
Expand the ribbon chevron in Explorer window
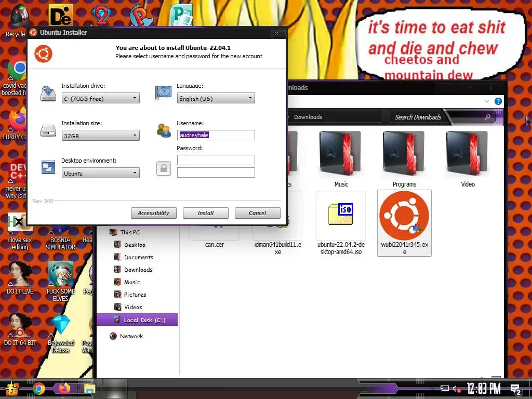coord(486,101)
